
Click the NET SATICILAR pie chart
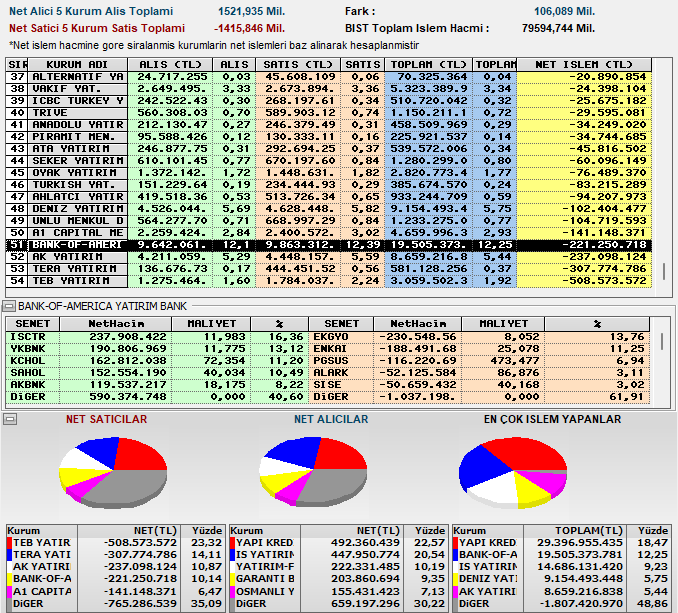(x=113, y=472)
